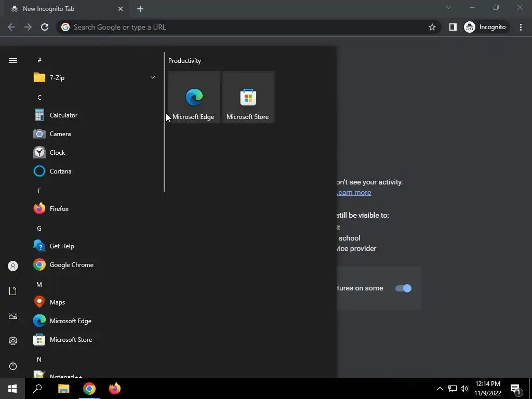Open the 7-Zip folder in Start menu

click(94, 78)
